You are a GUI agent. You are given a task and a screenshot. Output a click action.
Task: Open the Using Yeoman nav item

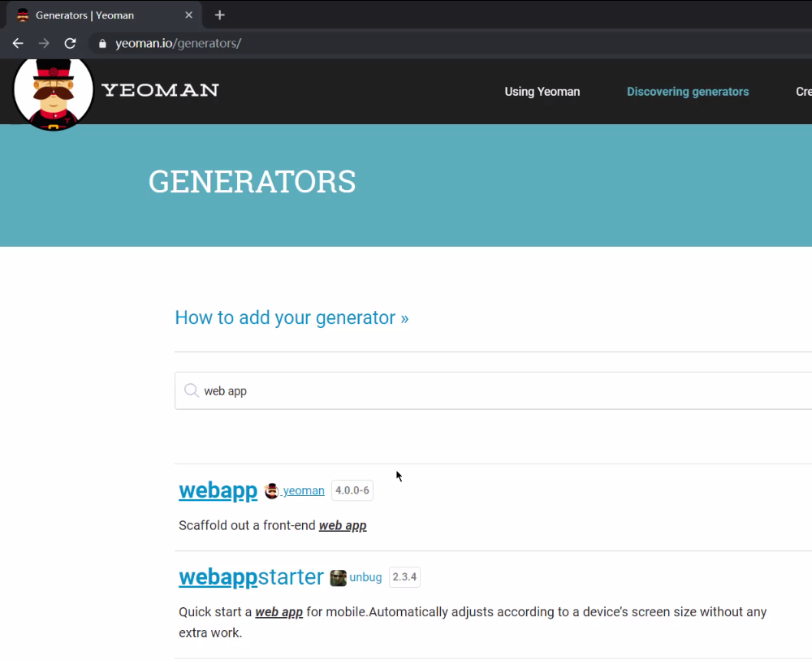[x=542, y=92]
